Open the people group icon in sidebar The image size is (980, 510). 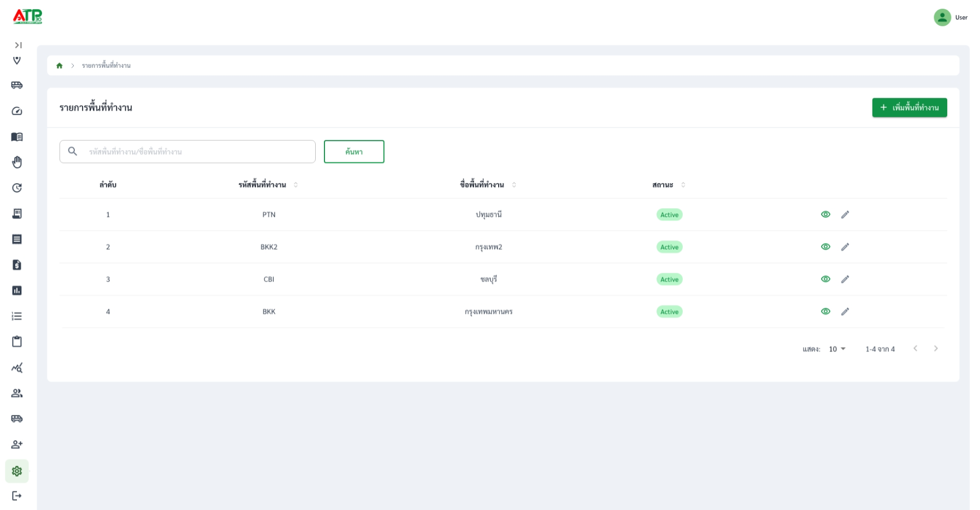click(17, 393)
